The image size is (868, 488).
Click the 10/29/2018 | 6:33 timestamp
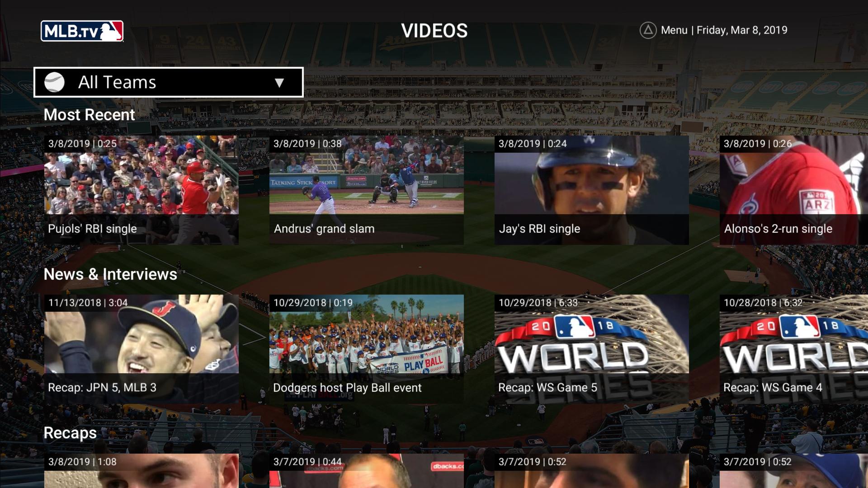(538, 303)
